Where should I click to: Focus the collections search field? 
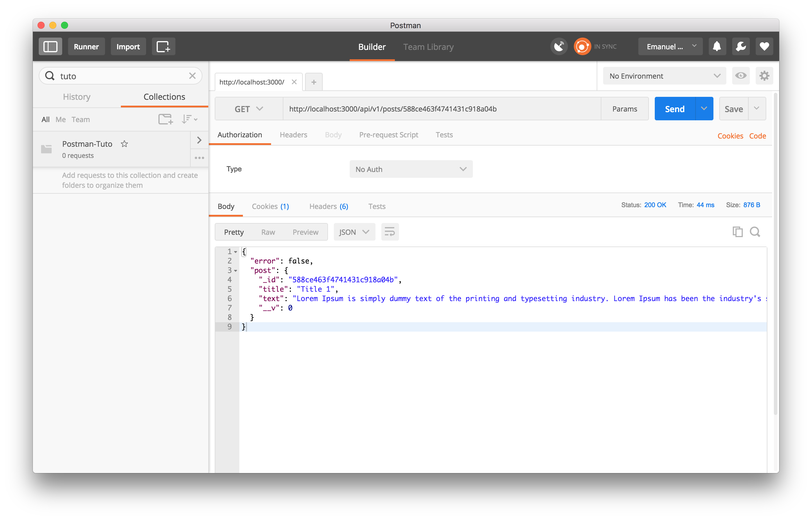(121, 76)
